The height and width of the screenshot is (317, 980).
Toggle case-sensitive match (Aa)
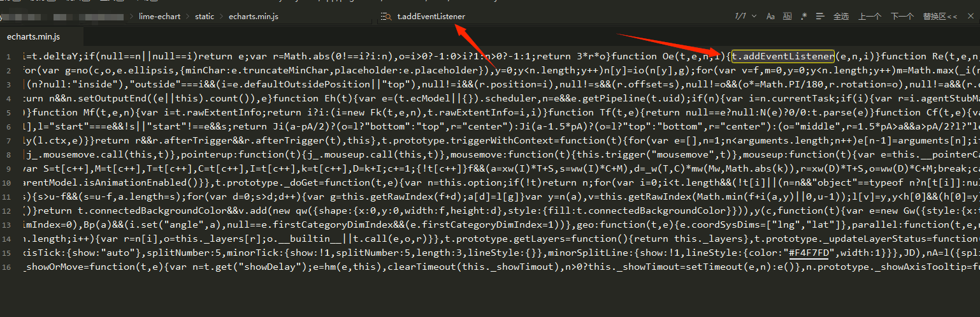pos(770,16)
